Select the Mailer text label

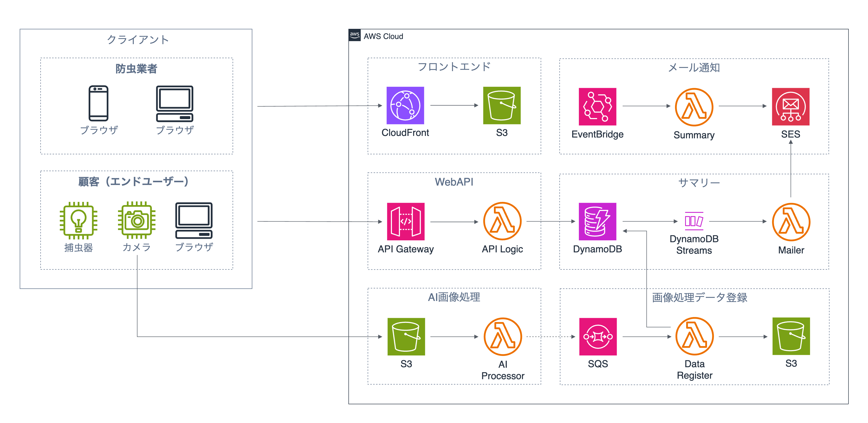(791, 250)
